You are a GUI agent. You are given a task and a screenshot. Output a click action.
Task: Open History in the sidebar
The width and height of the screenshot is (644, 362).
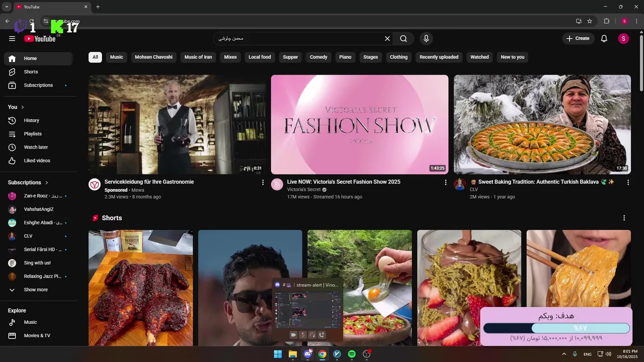pyautogui.click(x=39, y=121)
